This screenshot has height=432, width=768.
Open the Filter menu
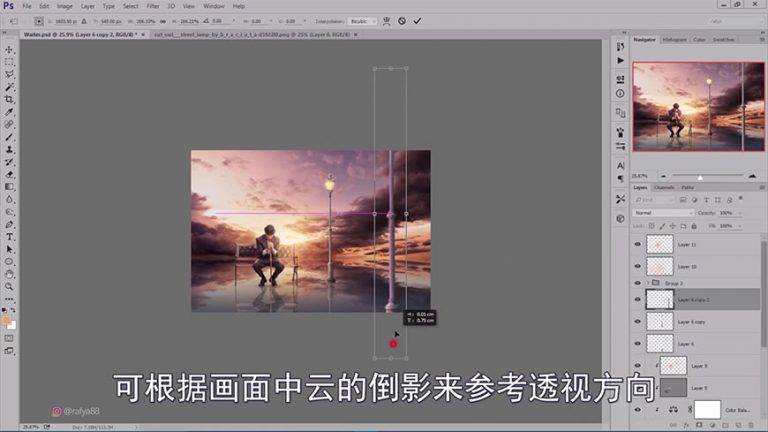[153, 6]
